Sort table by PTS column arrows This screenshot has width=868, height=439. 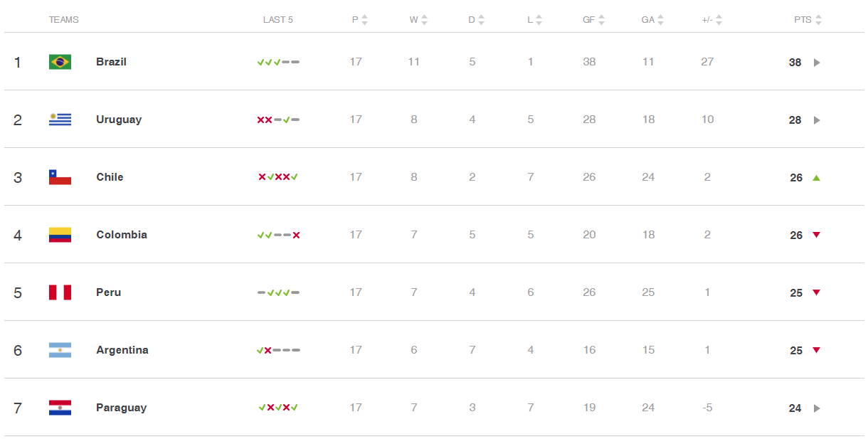pos(818,20)
